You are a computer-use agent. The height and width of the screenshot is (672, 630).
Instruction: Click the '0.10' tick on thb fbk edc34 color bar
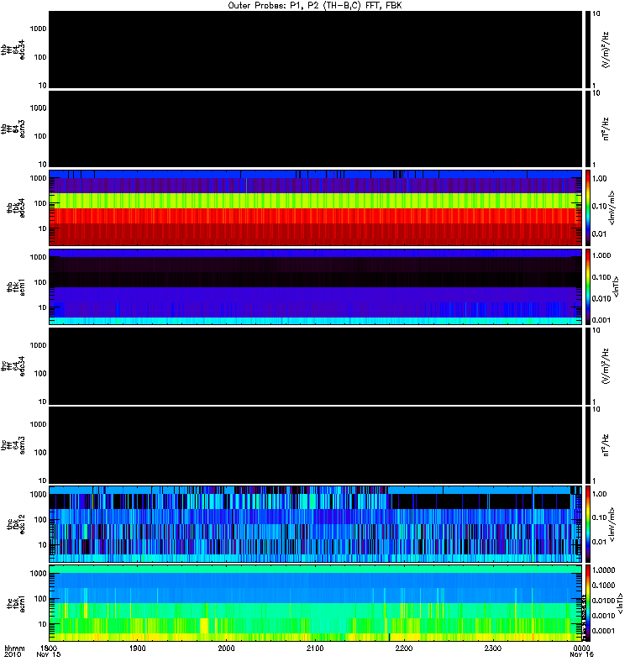click(x=599, y=206)
